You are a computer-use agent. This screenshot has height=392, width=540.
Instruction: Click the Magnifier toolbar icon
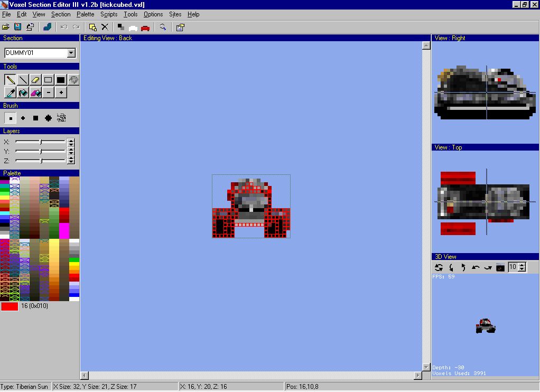(162, 27)
